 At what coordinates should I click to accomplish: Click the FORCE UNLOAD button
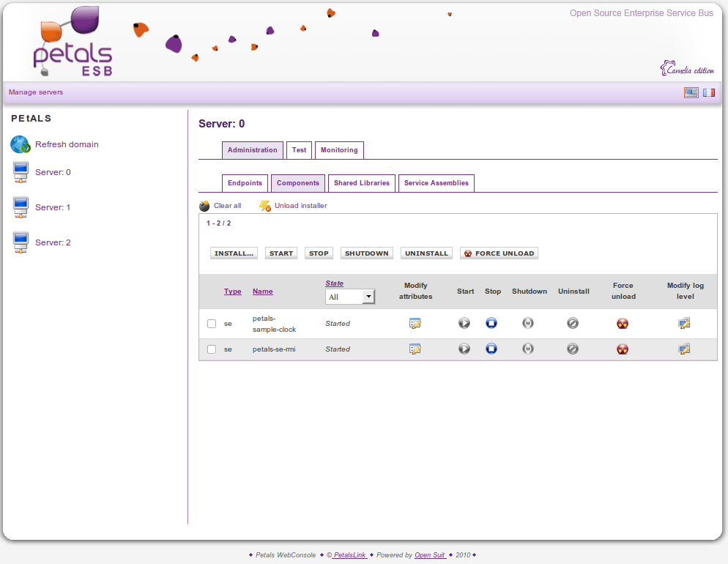[499, 253]
